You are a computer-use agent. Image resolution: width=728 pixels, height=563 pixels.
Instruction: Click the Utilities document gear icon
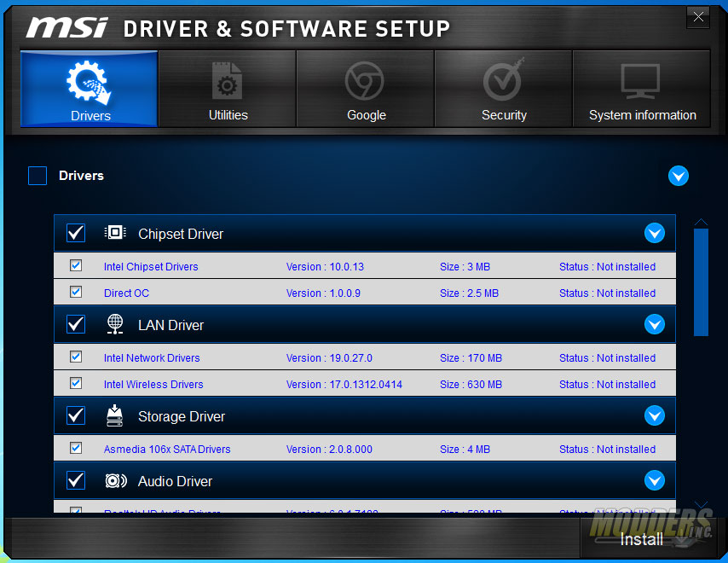227,81
